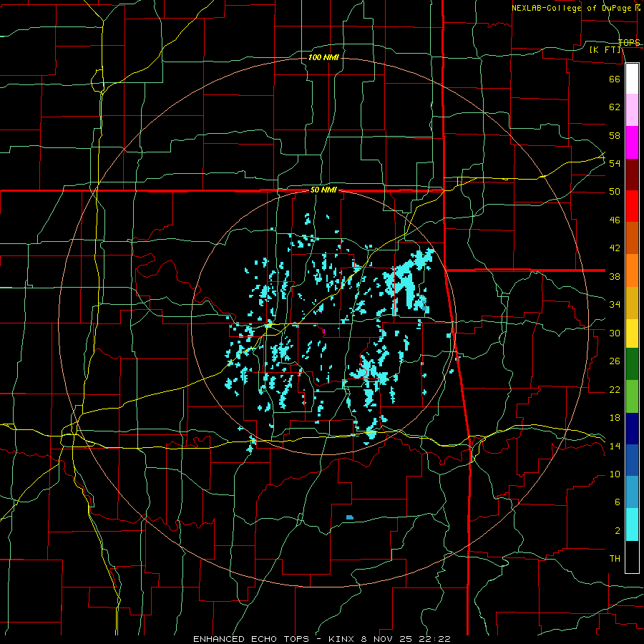644x644 pixels.
Task: Click the legend value 14
Action: coord(615,446)
